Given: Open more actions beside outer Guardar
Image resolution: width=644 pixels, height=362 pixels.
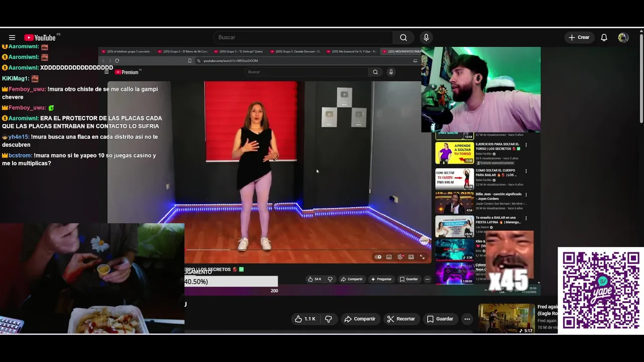Looking at the screenshot, I should (467, 319).
